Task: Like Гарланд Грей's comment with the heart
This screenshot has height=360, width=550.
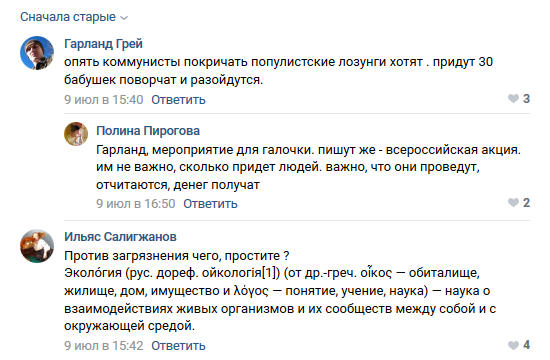Action: click(x=513, y=99)
